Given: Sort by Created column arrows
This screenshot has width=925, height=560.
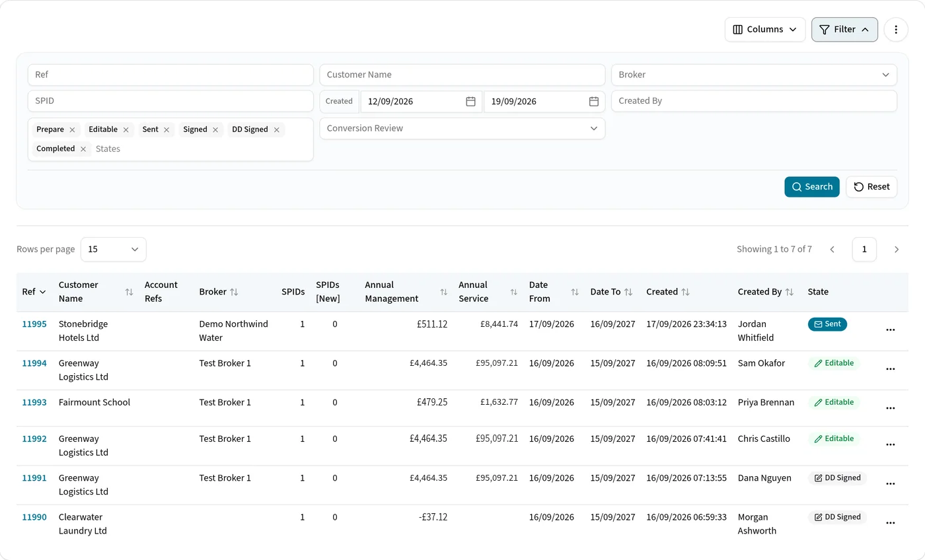Looking at the screenshot, I should pos(686,292).
